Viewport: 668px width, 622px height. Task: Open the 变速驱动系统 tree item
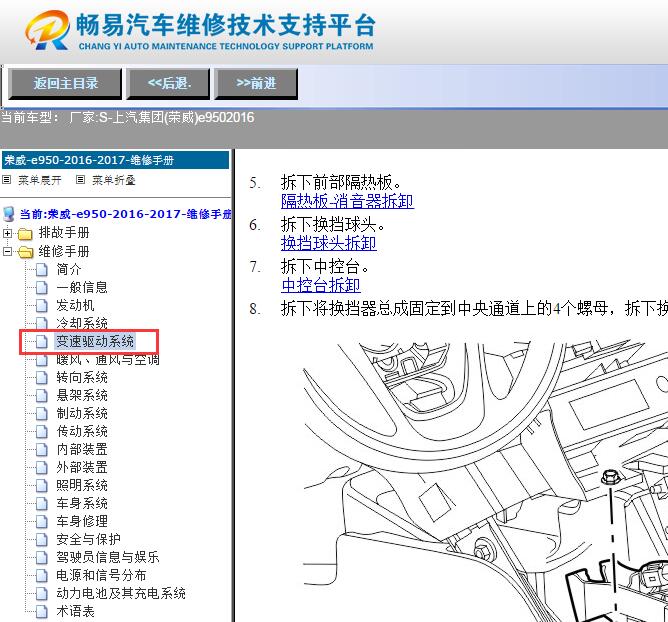pos(95,341)
